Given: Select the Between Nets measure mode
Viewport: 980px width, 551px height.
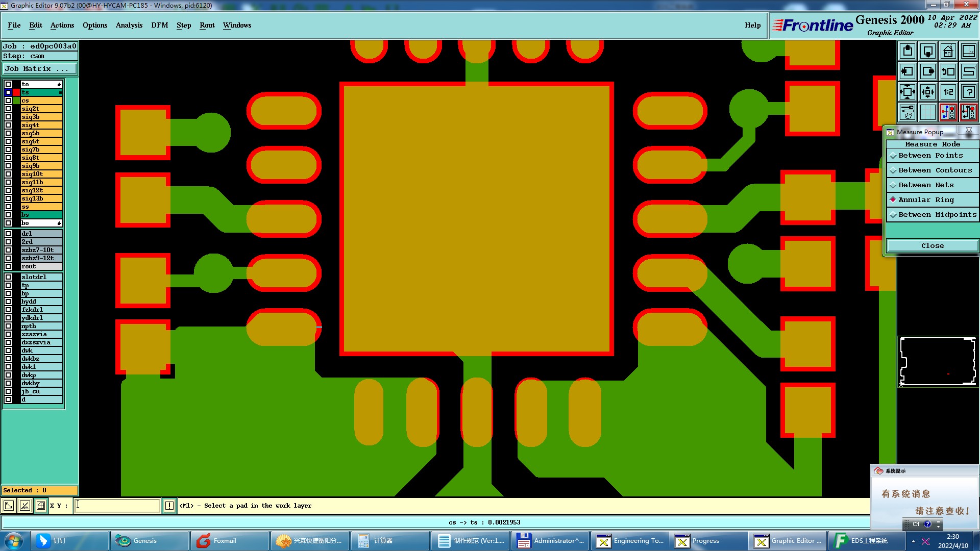Looking at the screenshot, I should click(x=926, y=185).
